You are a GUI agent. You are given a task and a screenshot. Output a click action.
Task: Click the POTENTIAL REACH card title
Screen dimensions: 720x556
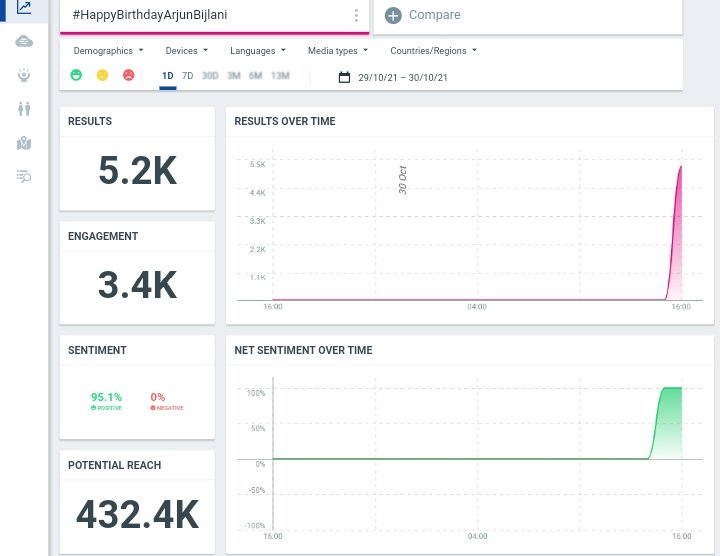pyautogui.click(x=114, y=465)
